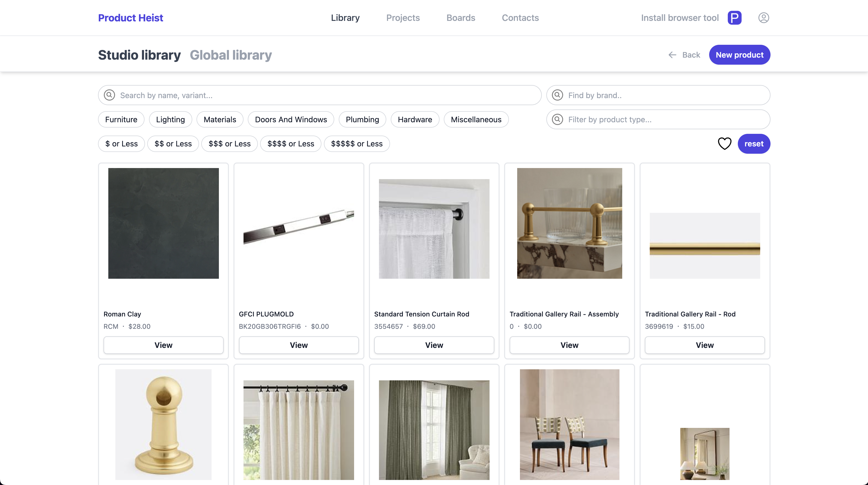The height and width of the screenshot is (485, 868).
Task: Select the $$$$ or Less price filter
Action: tap(291, 144)
